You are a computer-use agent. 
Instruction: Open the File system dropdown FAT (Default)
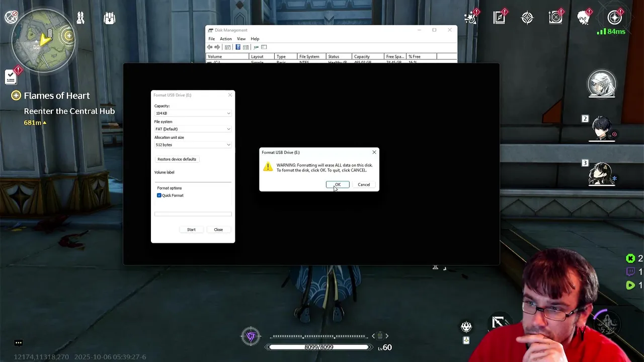point(193,129)
